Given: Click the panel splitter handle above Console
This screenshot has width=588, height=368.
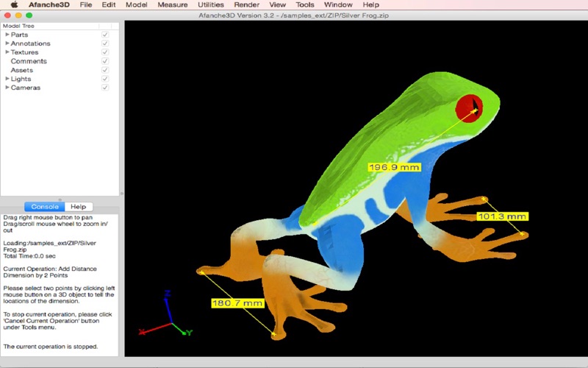Looking at the screenshot, I should pos(60,199).
